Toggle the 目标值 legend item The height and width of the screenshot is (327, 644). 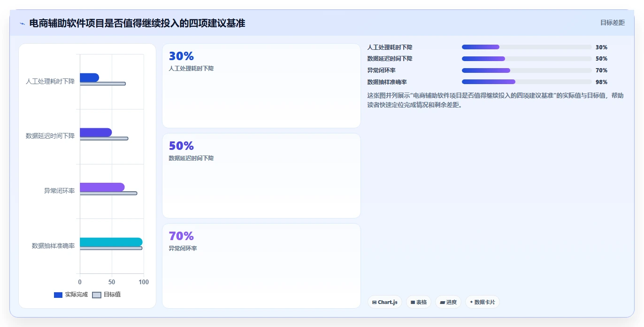[x=106, y=295]
